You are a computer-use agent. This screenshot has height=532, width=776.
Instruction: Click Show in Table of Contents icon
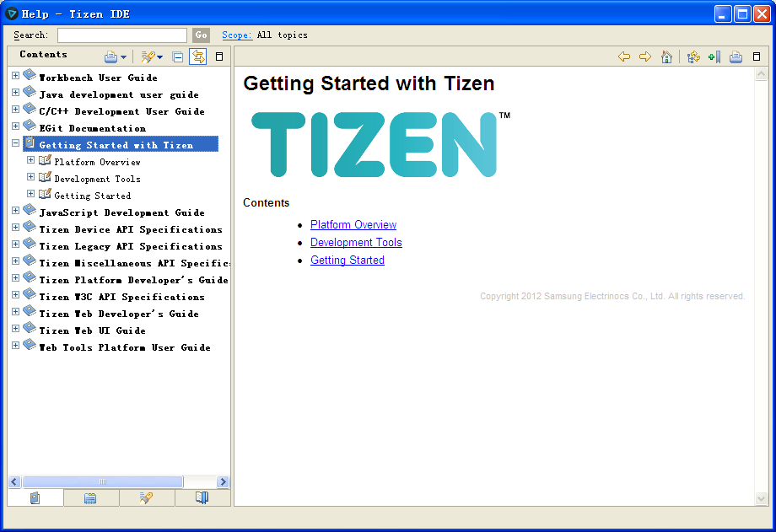click(x=693, y=57)
